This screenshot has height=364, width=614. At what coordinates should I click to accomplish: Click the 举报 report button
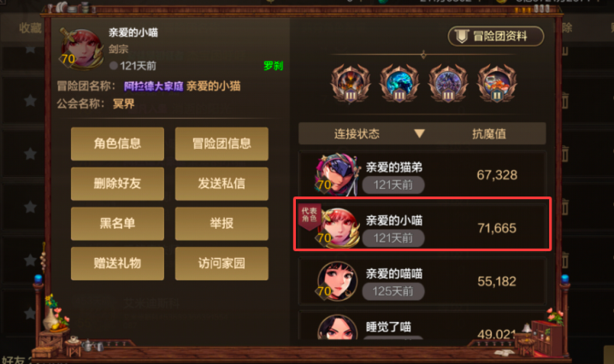(221, 224)
